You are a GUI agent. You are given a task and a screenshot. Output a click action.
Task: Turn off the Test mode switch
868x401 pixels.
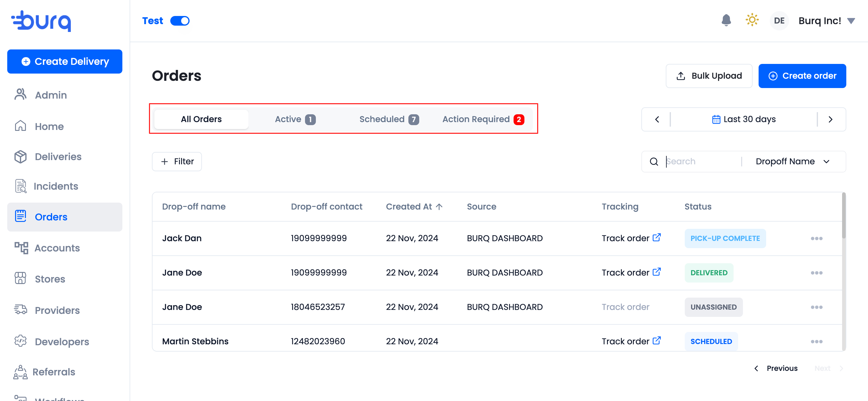pyautogui.click(x=180, y=21)
